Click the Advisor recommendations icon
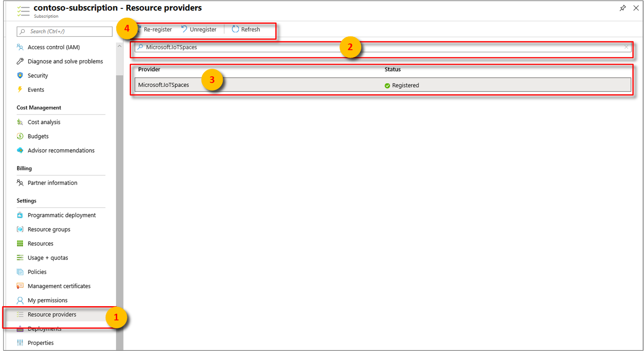Screen dimensions: 644x351 pos(20,150)
